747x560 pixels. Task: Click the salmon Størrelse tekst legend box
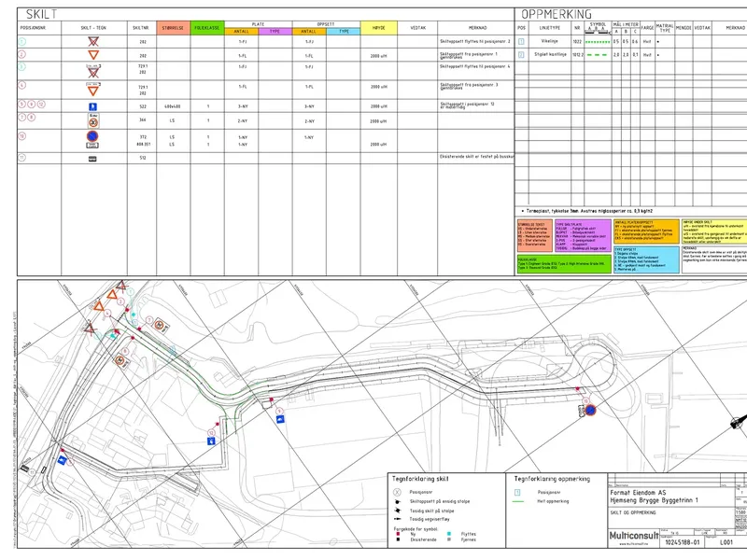534,235
